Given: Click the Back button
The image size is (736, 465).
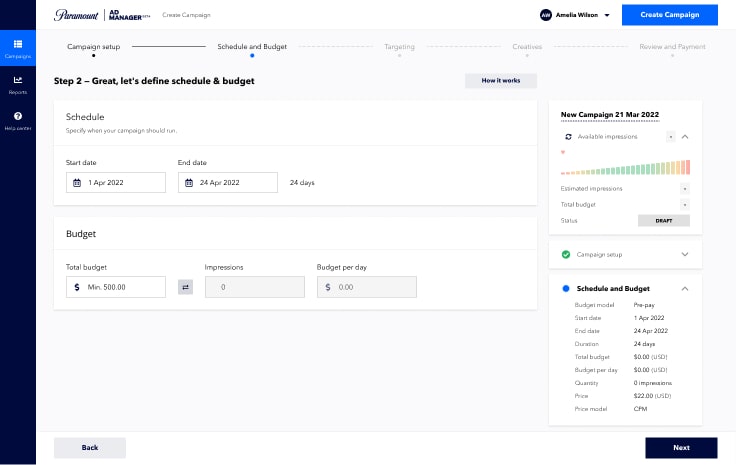Looking at the screenshot, I should (x=90, y=448).
